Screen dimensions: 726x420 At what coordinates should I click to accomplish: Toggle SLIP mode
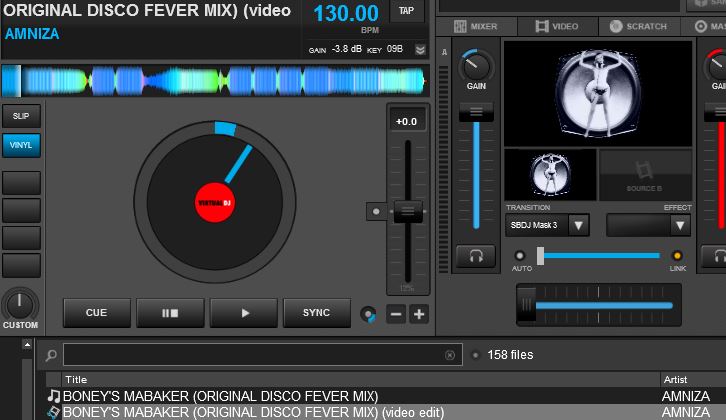(21, 116)
